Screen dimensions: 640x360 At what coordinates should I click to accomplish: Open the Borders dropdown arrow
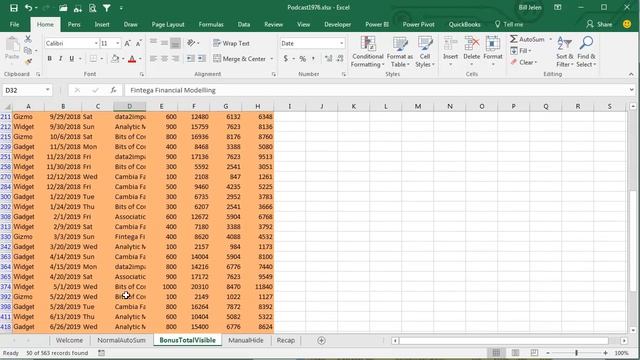click(102, 59)
